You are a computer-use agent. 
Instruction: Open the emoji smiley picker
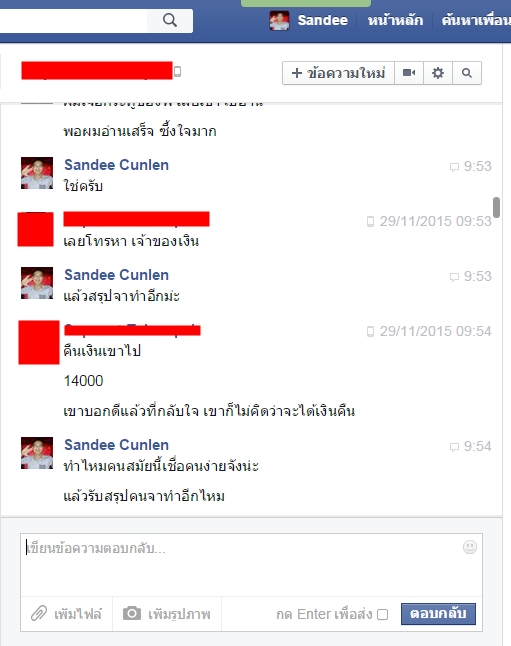pos(470,547)
